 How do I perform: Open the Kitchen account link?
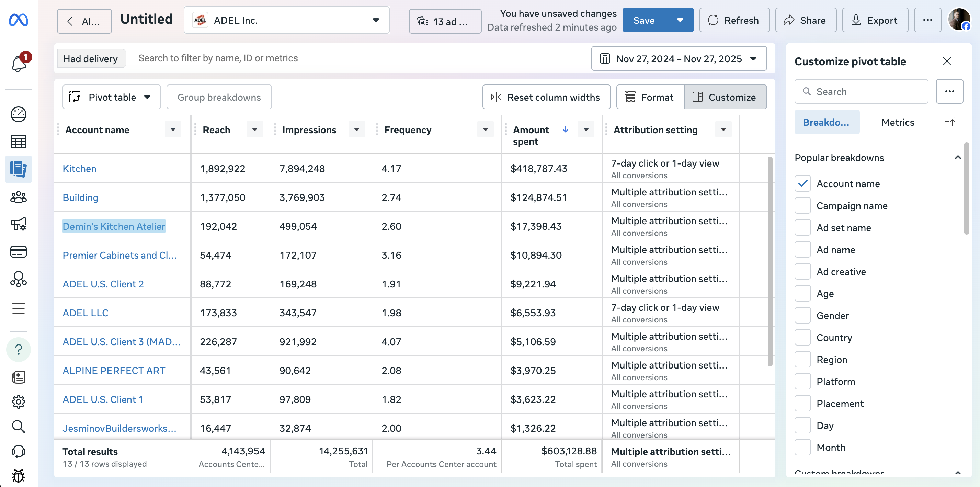[x=80, y=169]
